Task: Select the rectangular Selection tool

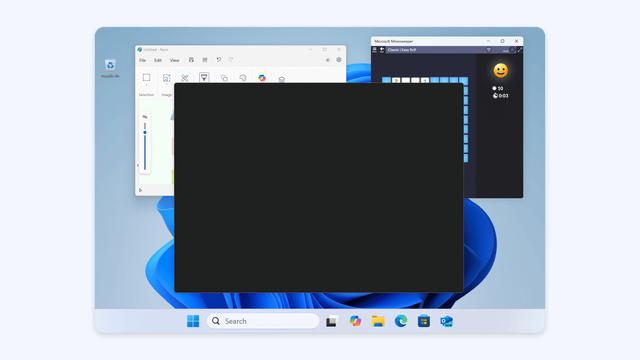Action: point(146,77)
